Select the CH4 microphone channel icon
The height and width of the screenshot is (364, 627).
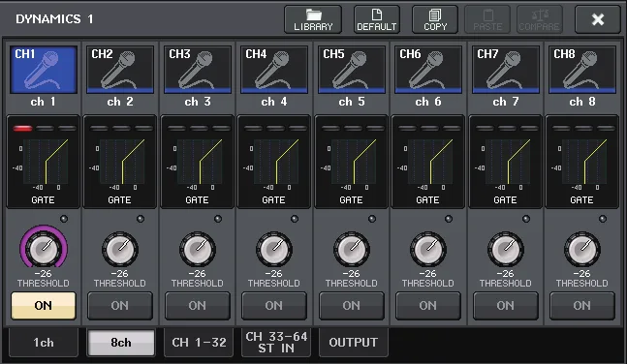coord(274,70)
